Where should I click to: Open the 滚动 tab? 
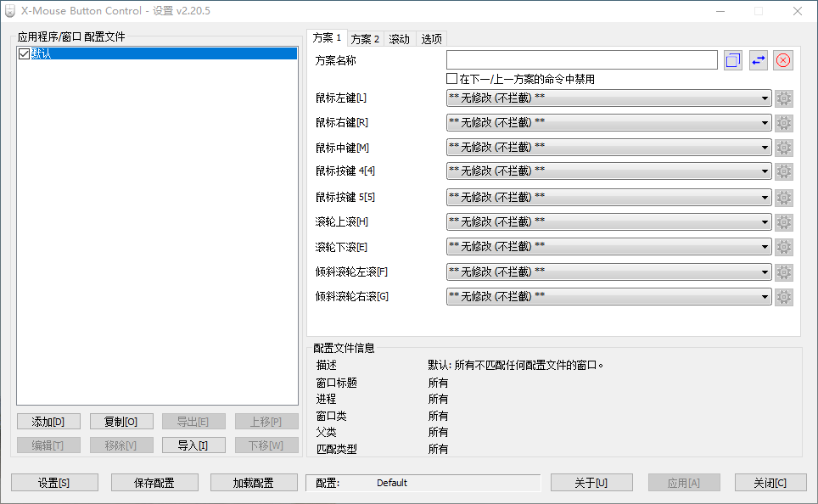(399, 38)
